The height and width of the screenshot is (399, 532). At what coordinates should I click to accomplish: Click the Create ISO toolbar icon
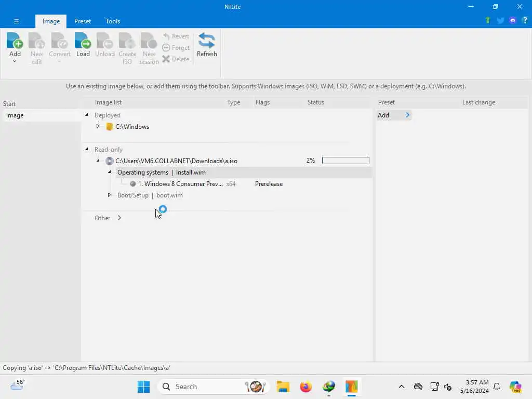tap(127, 41)
